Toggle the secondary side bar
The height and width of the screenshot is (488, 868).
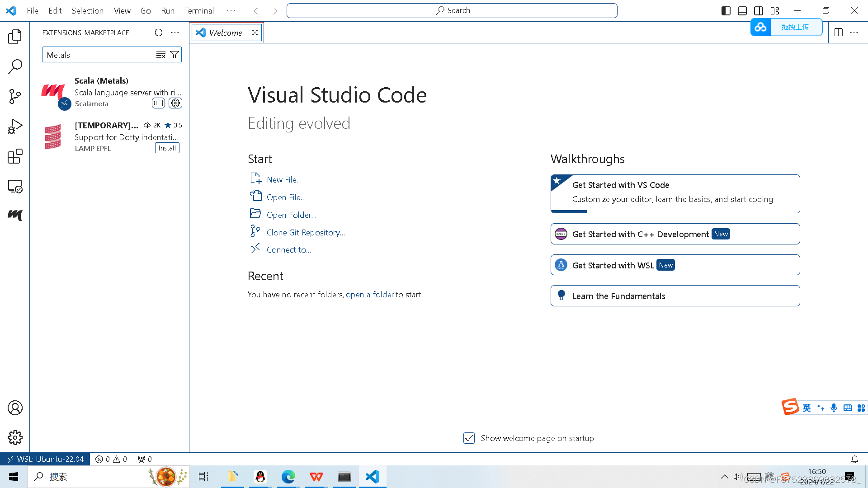pos(759,11)
